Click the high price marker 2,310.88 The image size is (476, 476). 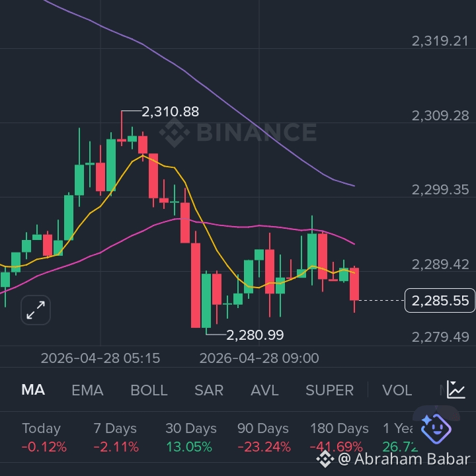pos(171,112)
